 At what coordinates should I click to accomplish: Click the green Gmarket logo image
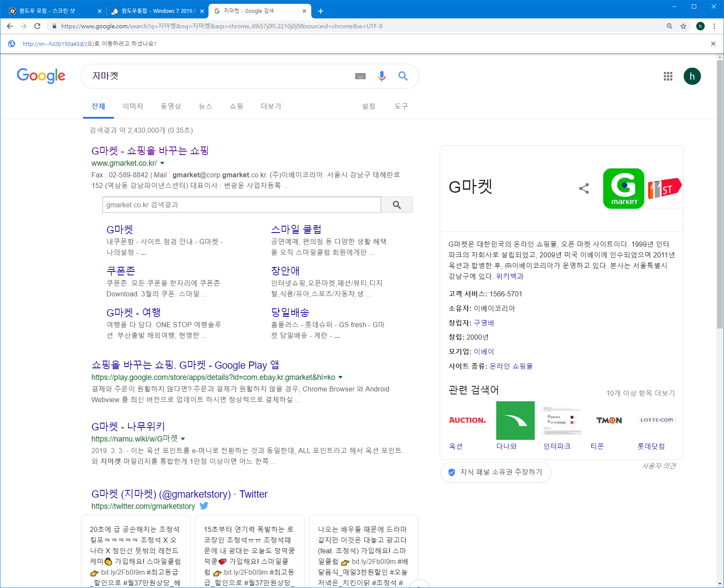(x=623, y=188)
